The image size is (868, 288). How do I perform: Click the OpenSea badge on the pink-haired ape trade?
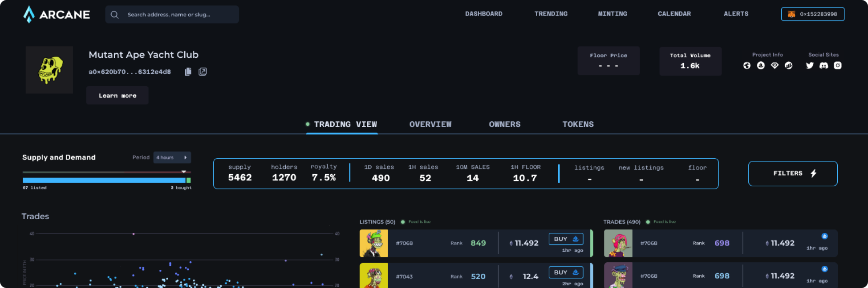(x=824, y=236)
